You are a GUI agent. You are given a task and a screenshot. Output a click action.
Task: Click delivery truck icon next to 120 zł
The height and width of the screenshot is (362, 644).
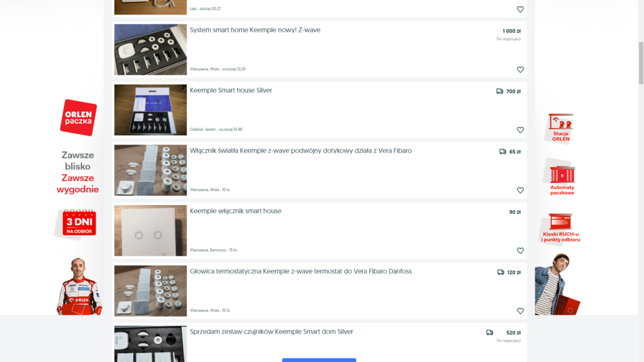click(501, 273)
